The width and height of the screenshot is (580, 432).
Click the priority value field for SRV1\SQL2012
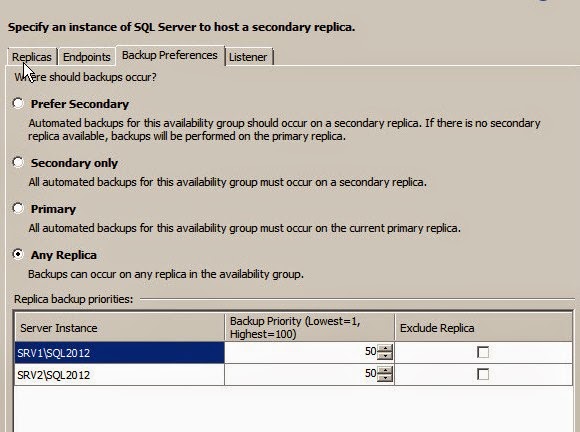coord(301,352)
